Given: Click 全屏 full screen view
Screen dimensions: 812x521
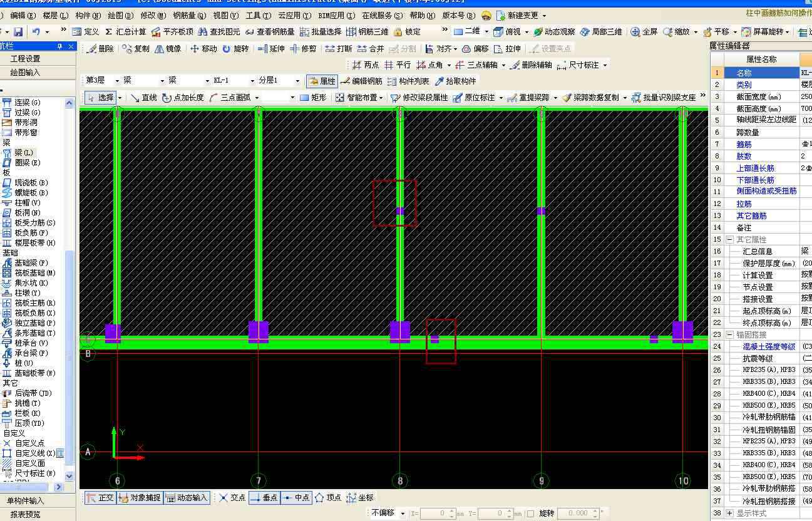Looking at the screenshot, I should click(x=644, y=32).
